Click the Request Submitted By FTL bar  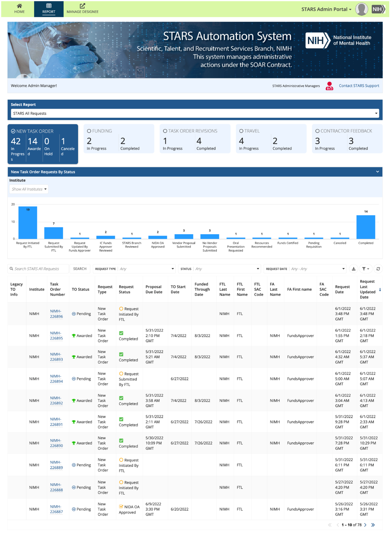54,233
